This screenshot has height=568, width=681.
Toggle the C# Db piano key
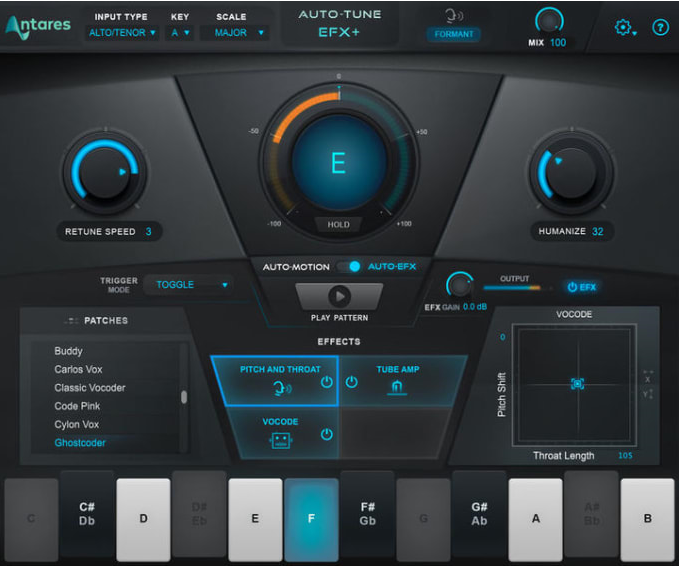point(87,514)
